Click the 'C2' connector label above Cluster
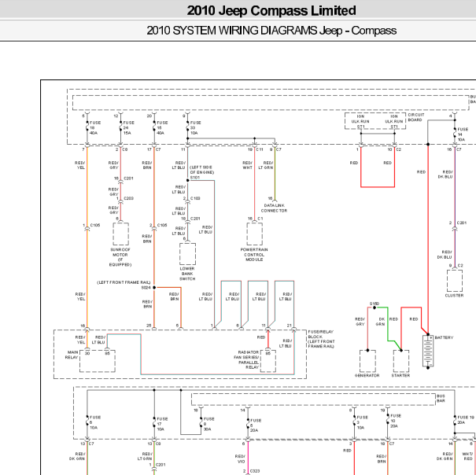Screen dimensions: 476x475 (460, 265)
